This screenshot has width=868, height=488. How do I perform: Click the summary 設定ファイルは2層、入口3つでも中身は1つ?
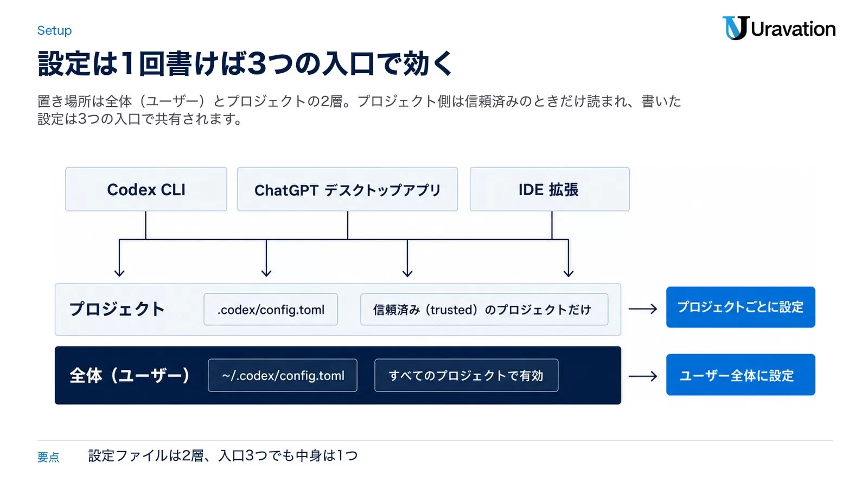point(223,455)
